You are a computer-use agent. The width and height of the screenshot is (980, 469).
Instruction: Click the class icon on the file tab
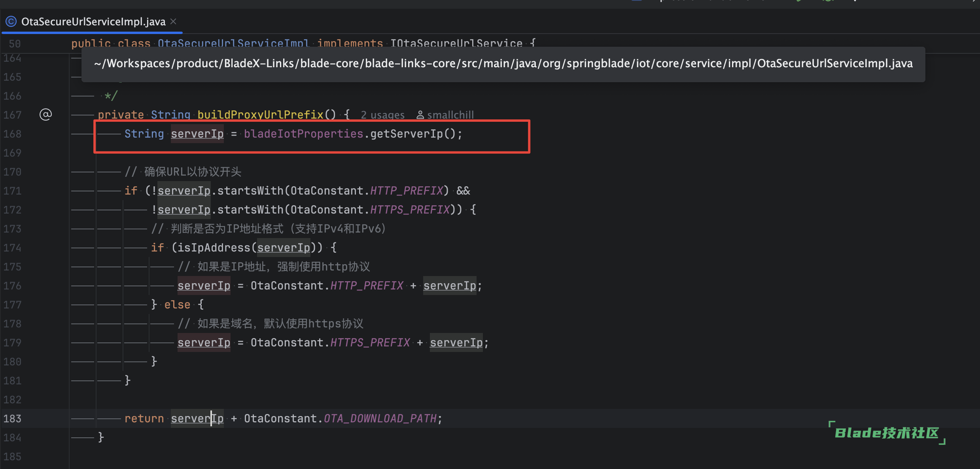point(11,21)
